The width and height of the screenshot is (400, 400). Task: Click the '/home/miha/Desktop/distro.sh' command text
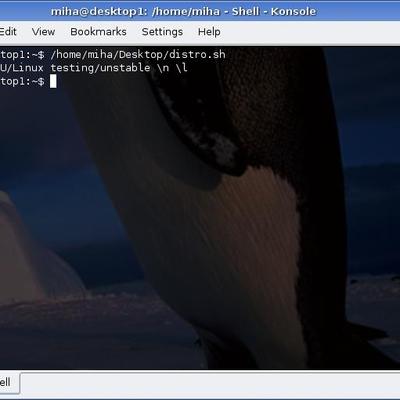(138, 54)
